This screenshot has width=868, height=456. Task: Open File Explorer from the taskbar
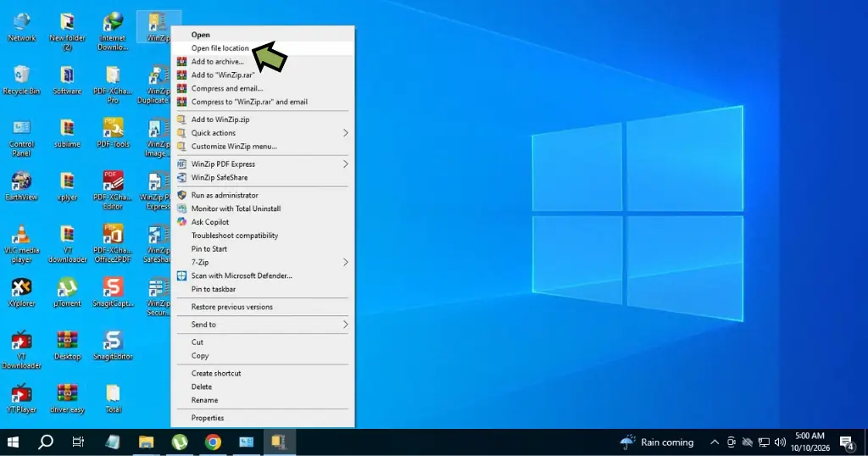(146, 442)
